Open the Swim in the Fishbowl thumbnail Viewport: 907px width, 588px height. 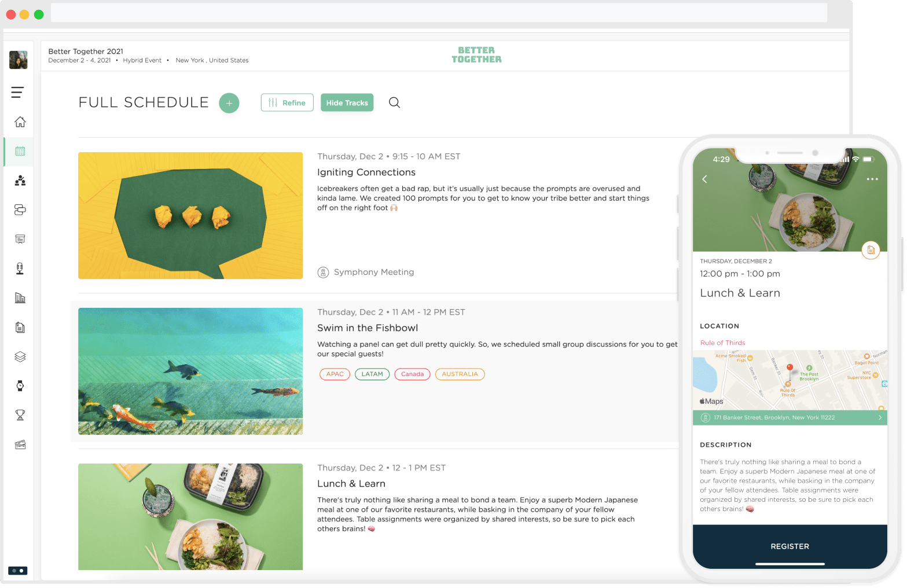pos(190,371)
